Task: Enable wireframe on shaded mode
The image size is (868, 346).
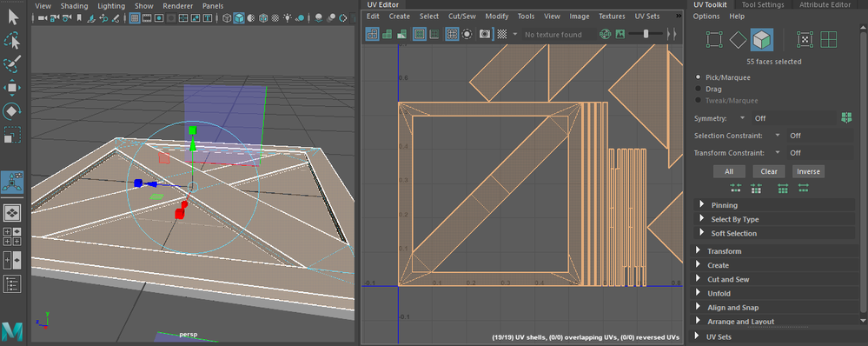Action: [263, 18]
